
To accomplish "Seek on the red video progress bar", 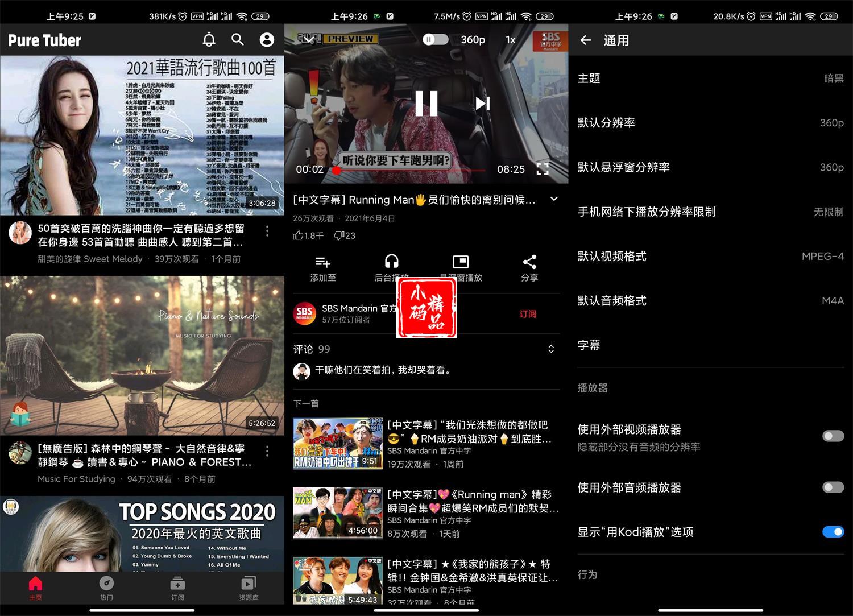I will point(411,170).
